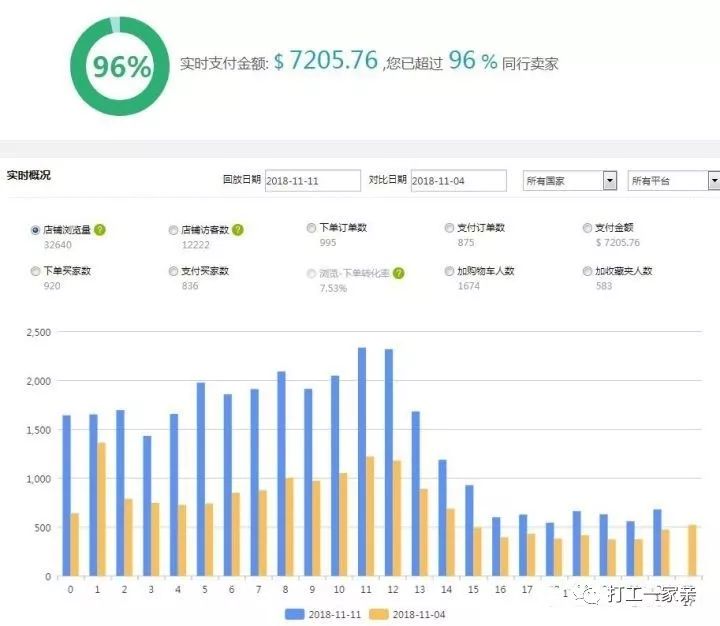Select the 加收藏夹人数 radio button
The height and width of the screenshot is (626, 720).
point(587,271)
